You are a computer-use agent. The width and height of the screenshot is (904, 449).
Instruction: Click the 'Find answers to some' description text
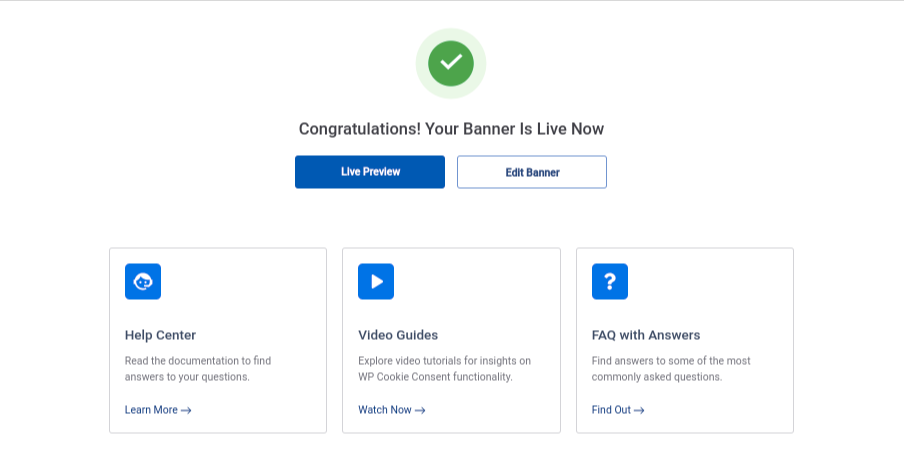point(671,369)
